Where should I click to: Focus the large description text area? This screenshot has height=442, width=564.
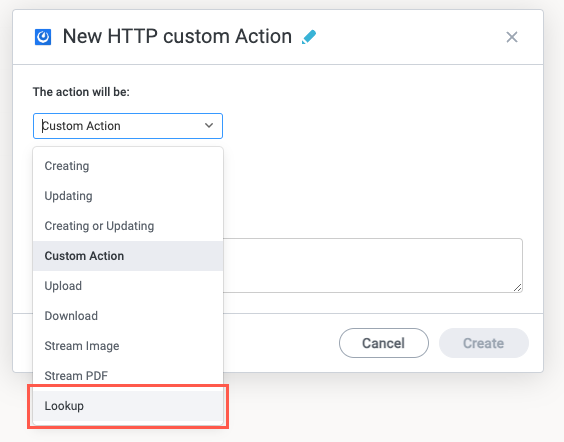(x=373, y=265)
